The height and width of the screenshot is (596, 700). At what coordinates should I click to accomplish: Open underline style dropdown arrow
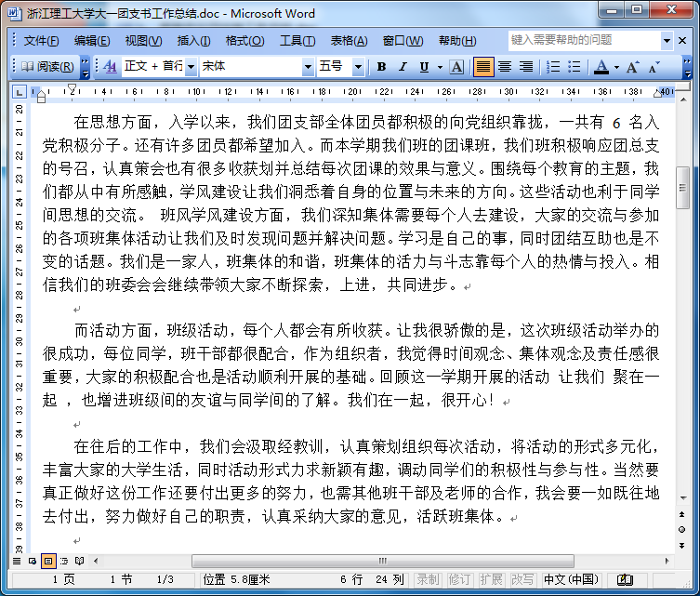pos(440,68)
